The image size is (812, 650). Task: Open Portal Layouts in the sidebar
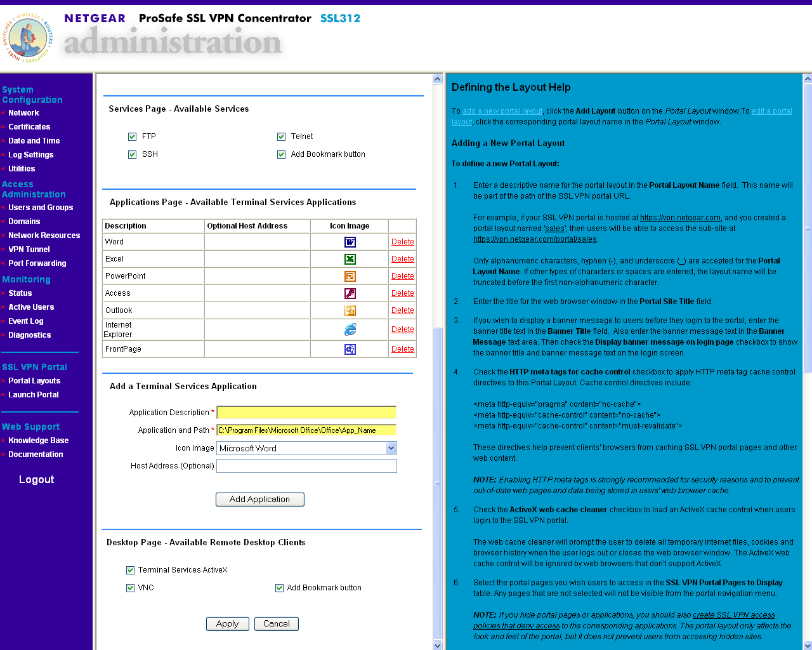click(34, 381)
